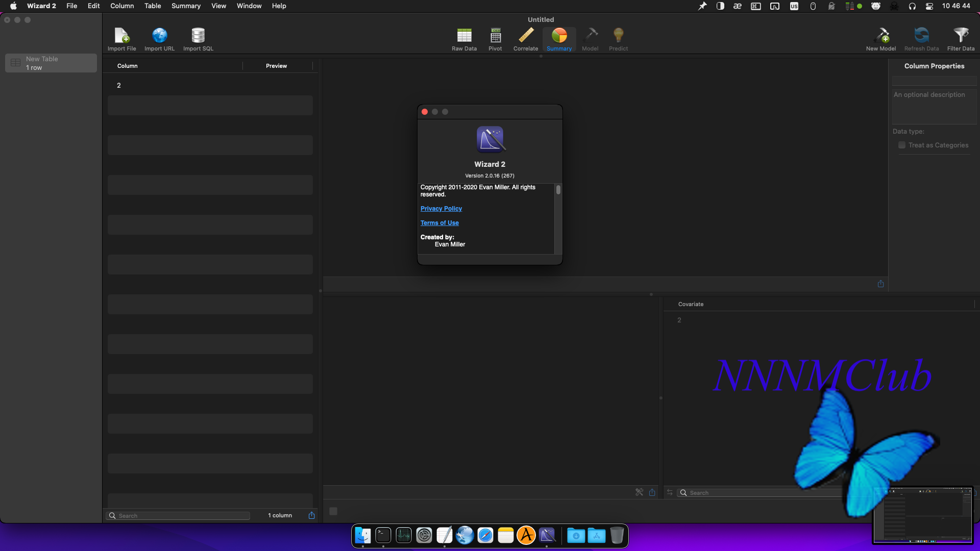The height and width of the screenshot is (551, 980).
Task: Open the screenshot preview thumbnail
Action: coord(922,515)
